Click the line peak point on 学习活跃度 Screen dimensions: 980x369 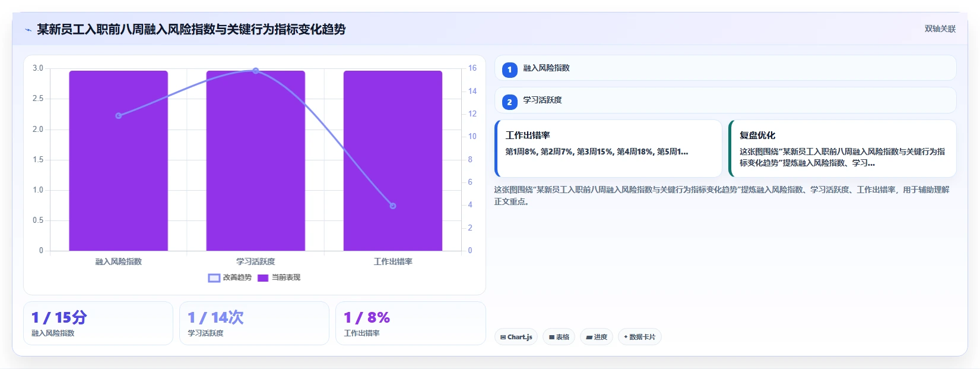tap(256, 70)
